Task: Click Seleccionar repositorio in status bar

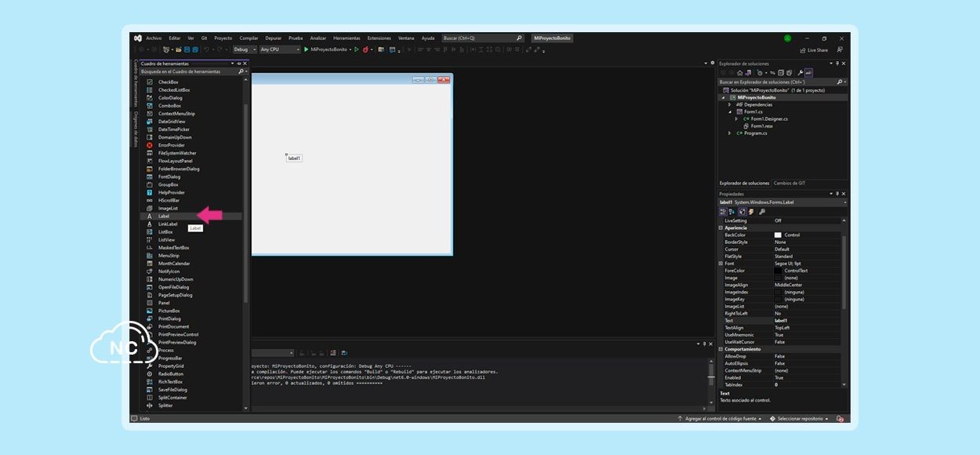Action: 800,419
